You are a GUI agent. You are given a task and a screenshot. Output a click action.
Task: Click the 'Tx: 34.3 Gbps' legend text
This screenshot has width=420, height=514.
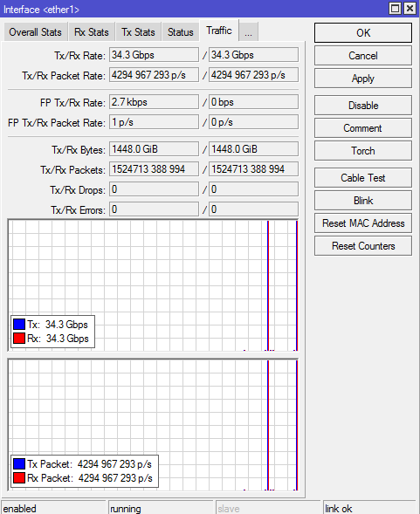pyautogui.click(x=58, y=325)
